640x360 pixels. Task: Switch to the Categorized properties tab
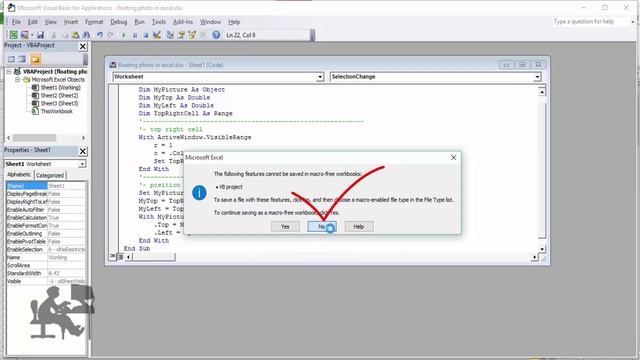[x=50, y=175]
